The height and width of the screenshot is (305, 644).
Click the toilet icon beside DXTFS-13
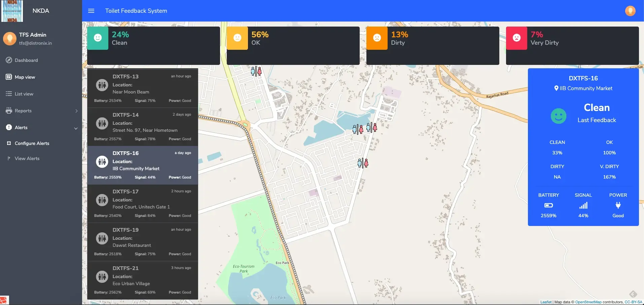tap(102, 85)
